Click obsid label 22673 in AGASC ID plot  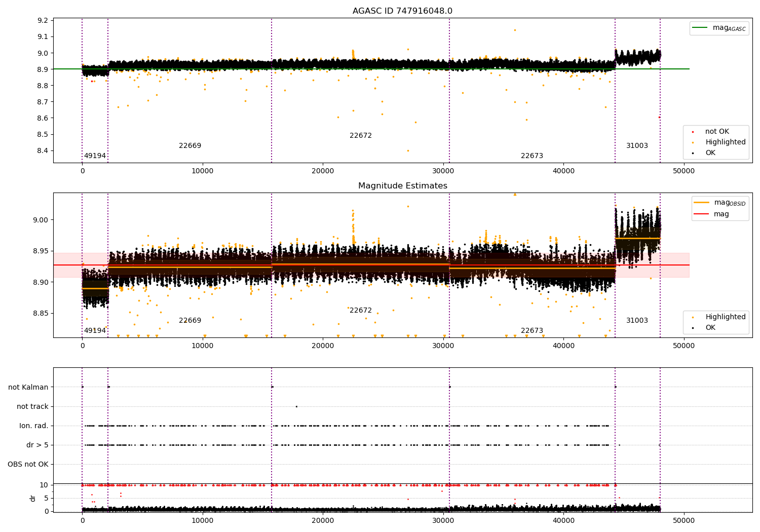point(532,156)
